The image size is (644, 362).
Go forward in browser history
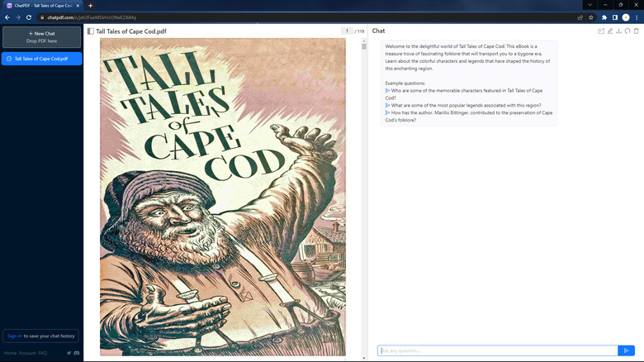[x=17, y=17]
